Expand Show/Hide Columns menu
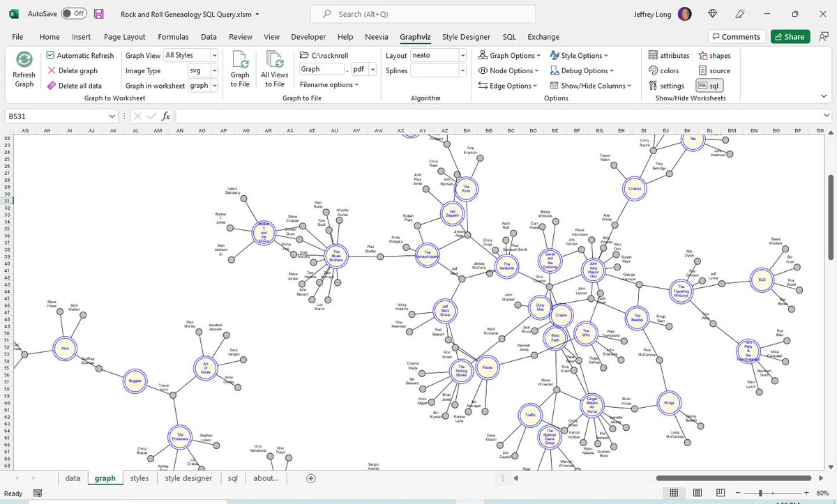Screen dimensions: 837x504 [590, 86]
